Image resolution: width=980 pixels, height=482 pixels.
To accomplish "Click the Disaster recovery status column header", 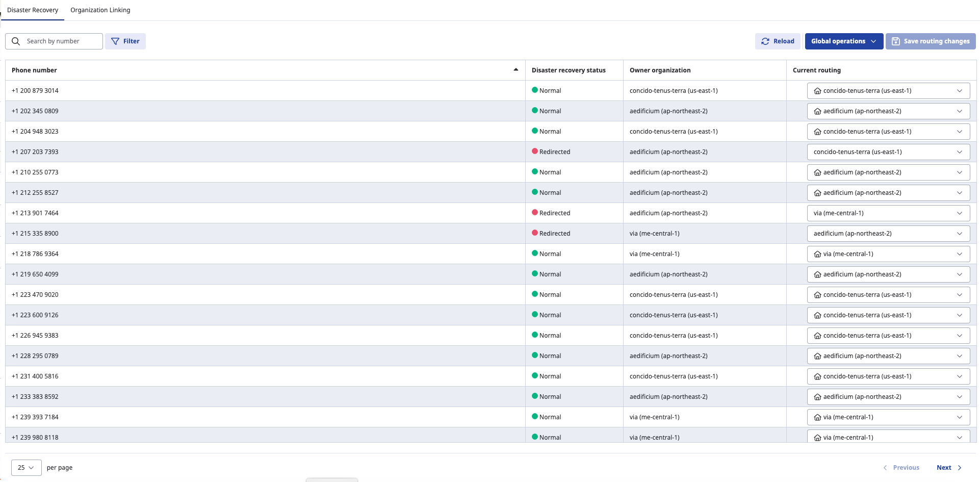I will click(568, 70).
